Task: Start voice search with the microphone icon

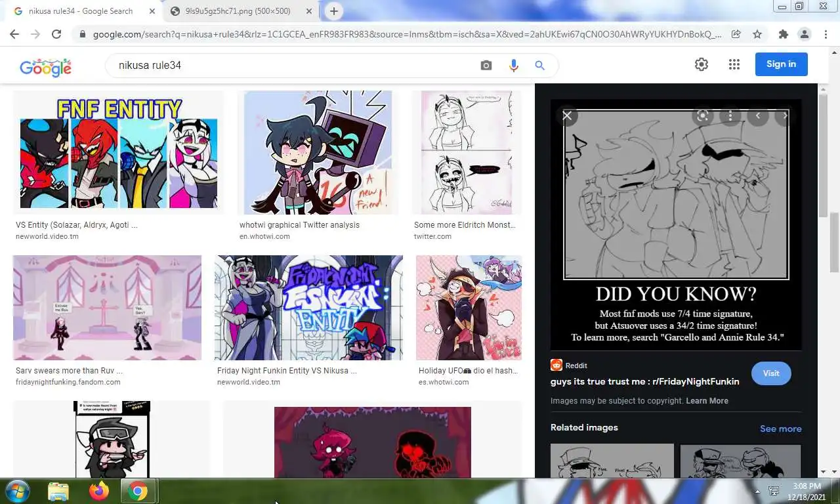Action: tap(513, 65)
